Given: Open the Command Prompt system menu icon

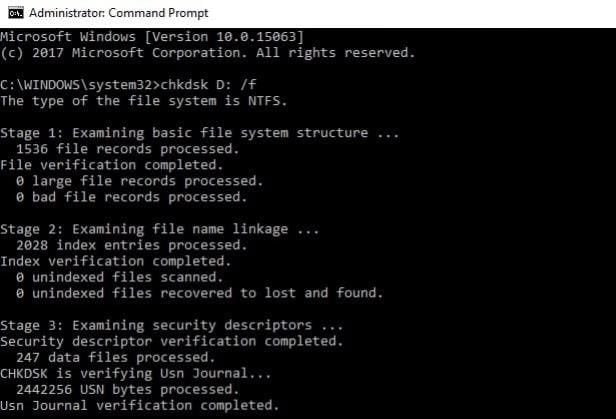Looking at the screenshot, I should [x=16, y=13].
